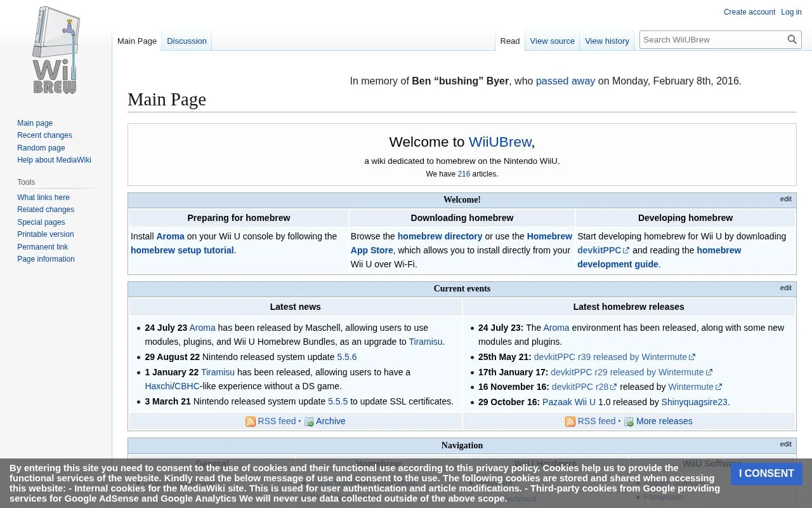Open the Tiramisu link in 24 July news
This screenshot has width=812, height=508.
426,342
